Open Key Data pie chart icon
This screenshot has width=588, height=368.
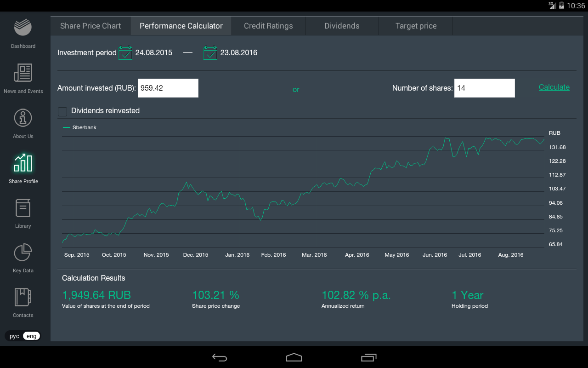(23, 257)
